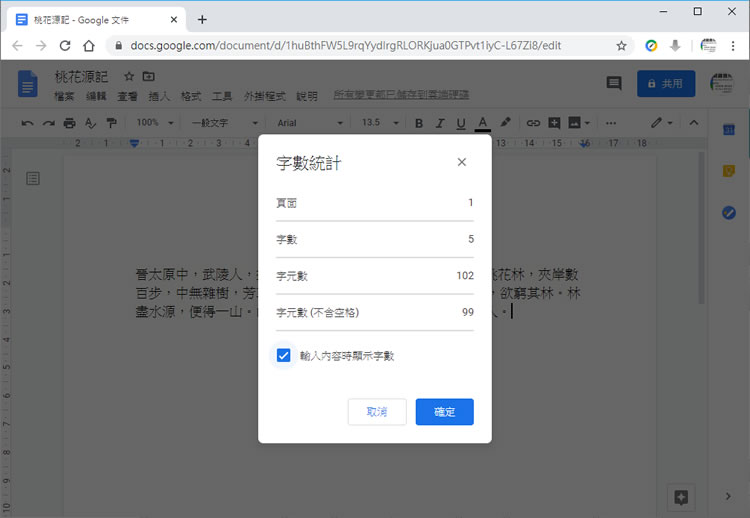Click the address bar URL
Viewport: 750px width, 518px height.
(345, 46)
